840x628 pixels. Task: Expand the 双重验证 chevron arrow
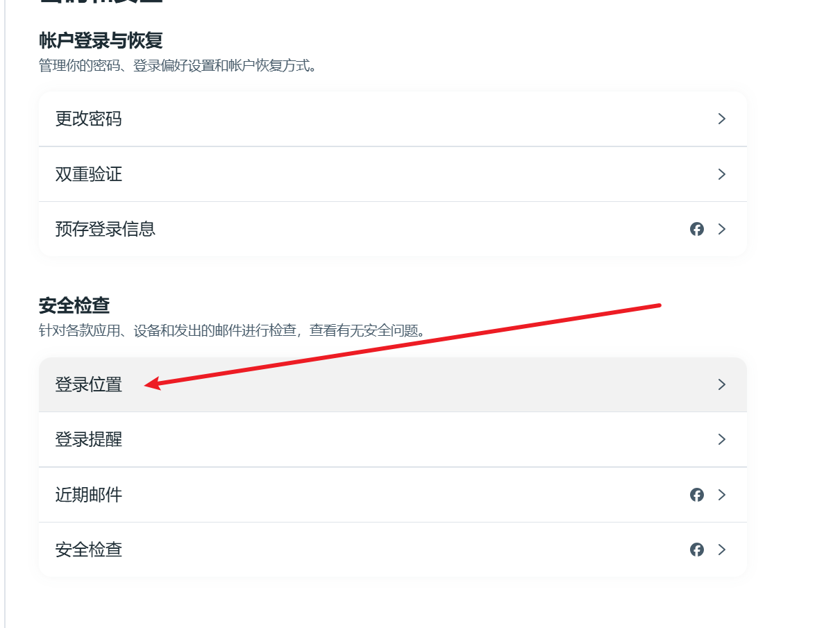point(722,174)
